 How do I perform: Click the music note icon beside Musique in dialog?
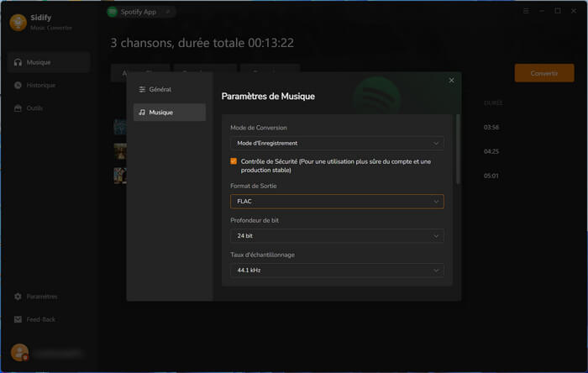[x=142, y=112]
